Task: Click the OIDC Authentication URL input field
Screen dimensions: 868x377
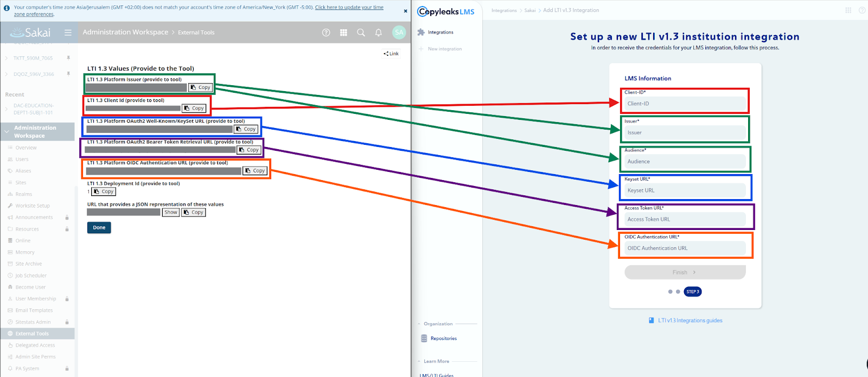Action: pyautogui.click(x=685, y=248)
